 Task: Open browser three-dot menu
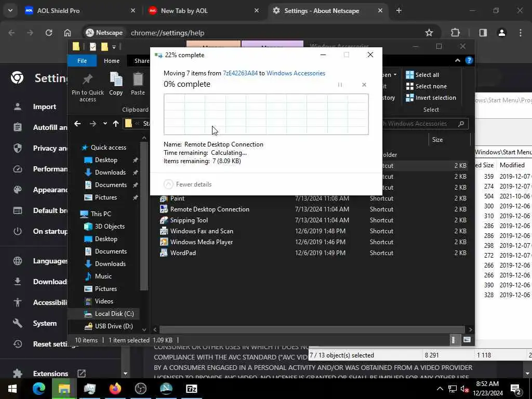point(521,33)
